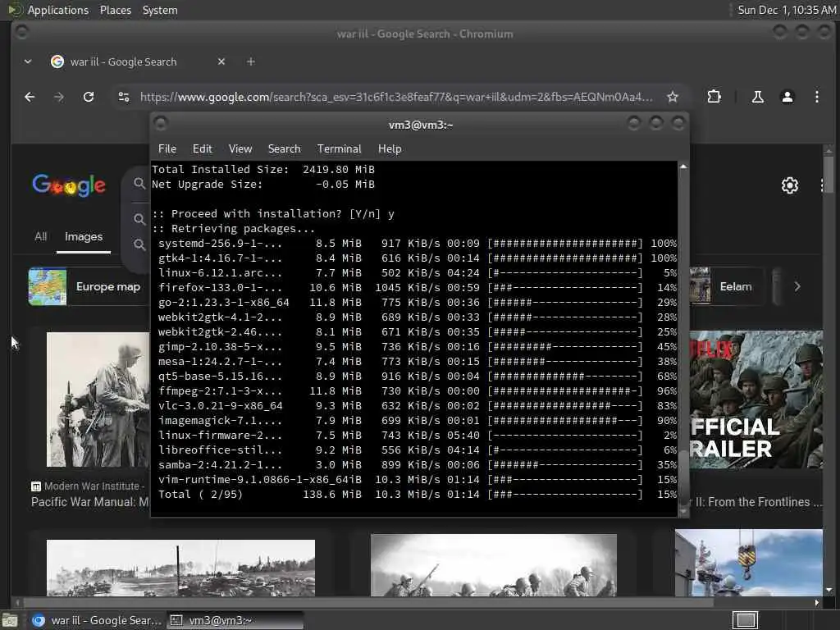The height and width of the screenshot is (630, 840).
Task: Click second search suggestion magnifier icon
Action: click(139, 219)
